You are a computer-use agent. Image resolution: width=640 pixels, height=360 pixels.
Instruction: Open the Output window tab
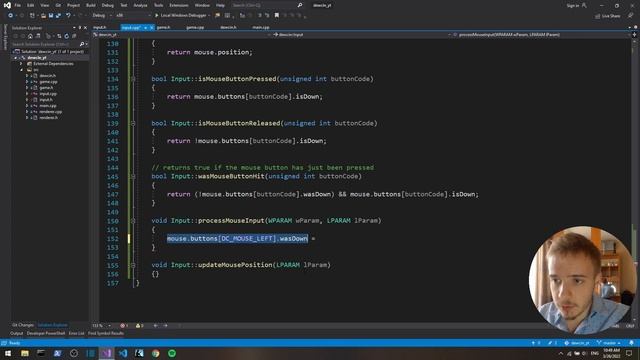[17, 333]
